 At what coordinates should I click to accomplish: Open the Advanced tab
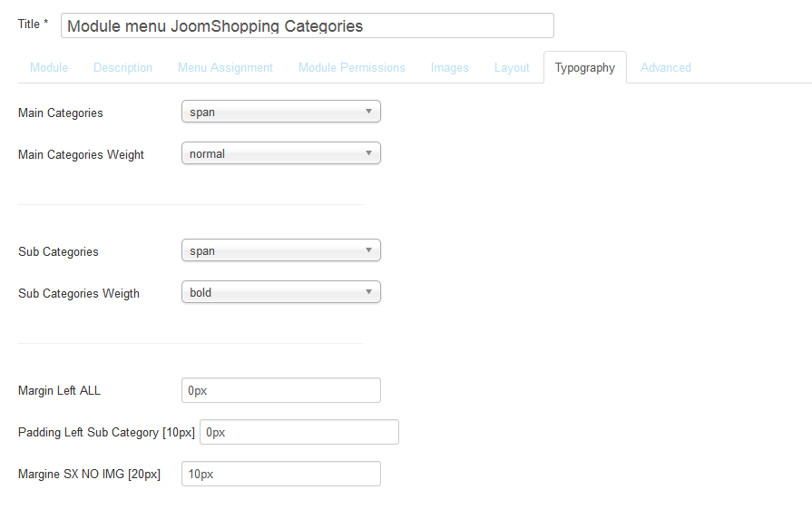665,67
